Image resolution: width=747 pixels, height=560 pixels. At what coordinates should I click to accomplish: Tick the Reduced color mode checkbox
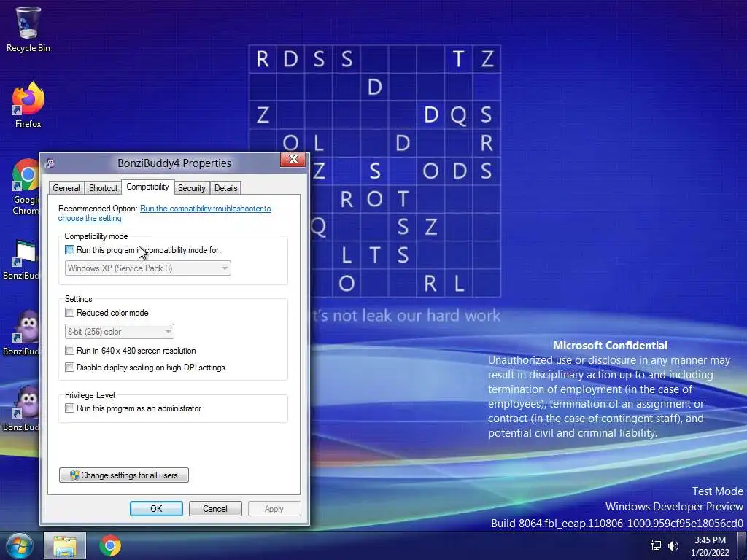tap(69, 313)
